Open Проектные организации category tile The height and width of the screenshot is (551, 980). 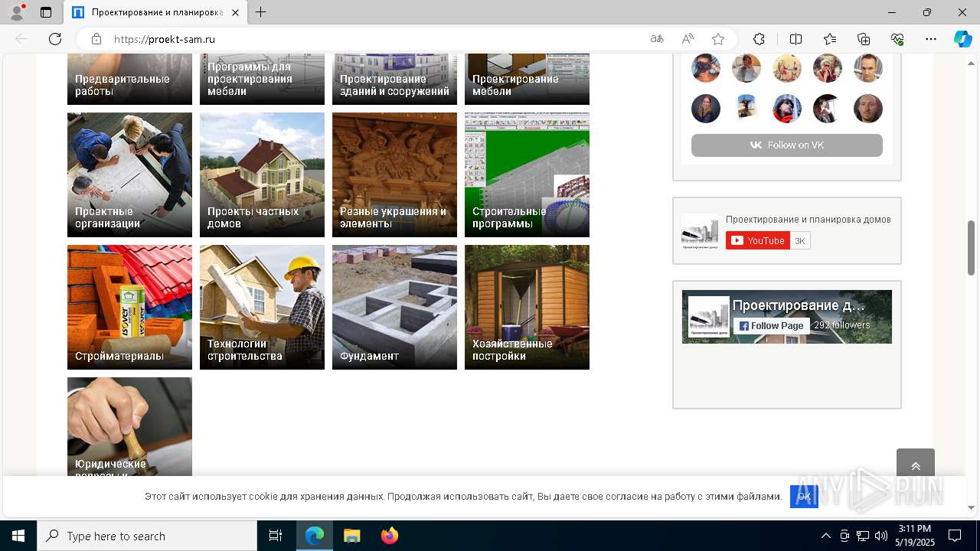(x=129, y=174)
